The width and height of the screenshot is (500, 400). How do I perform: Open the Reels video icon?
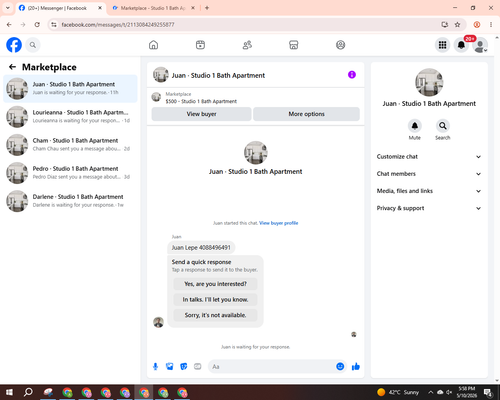tap(200, 45)
